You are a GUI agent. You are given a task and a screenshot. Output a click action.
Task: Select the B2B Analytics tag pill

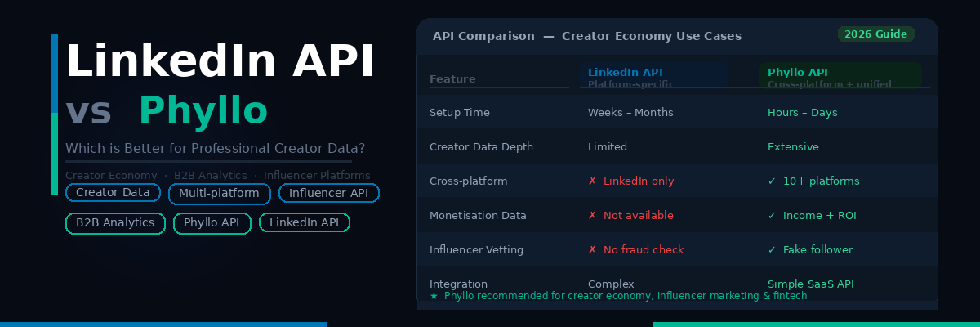[x=115, y=223]
